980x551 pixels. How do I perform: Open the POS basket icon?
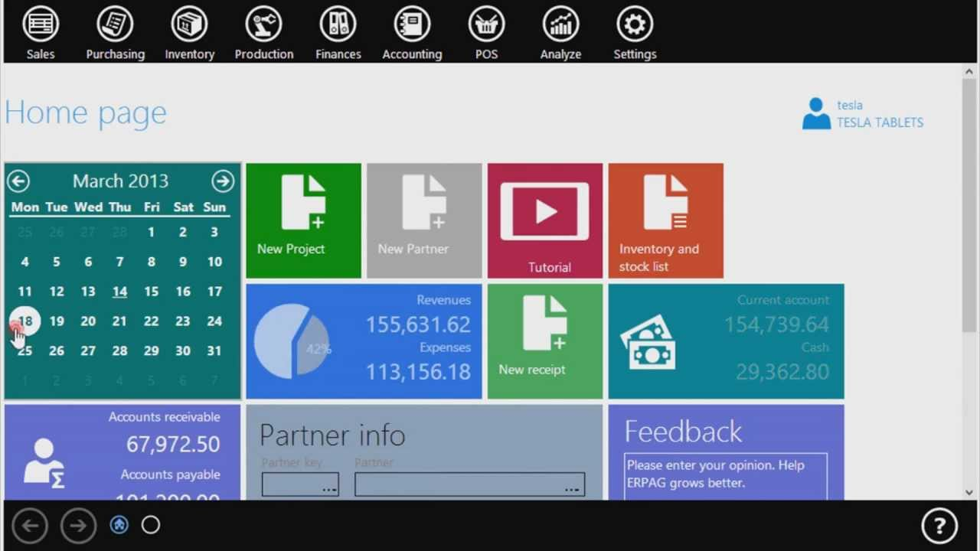pos(486,25)
